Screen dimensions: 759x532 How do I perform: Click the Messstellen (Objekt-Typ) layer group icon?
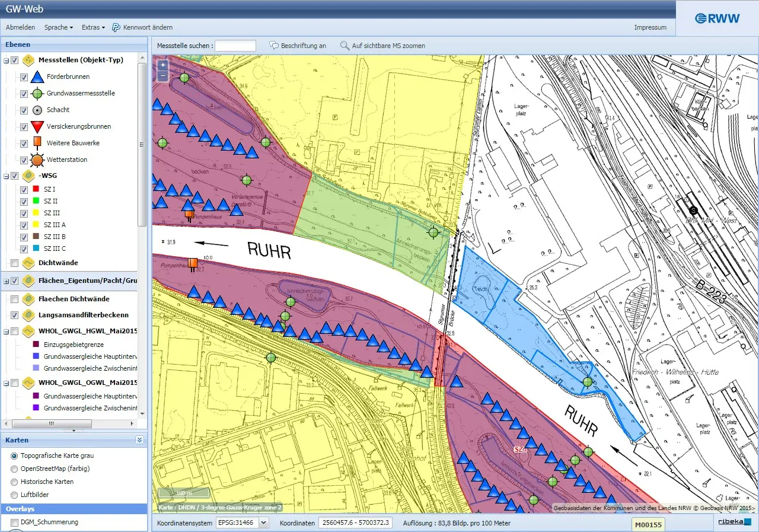tap(28, 60)
